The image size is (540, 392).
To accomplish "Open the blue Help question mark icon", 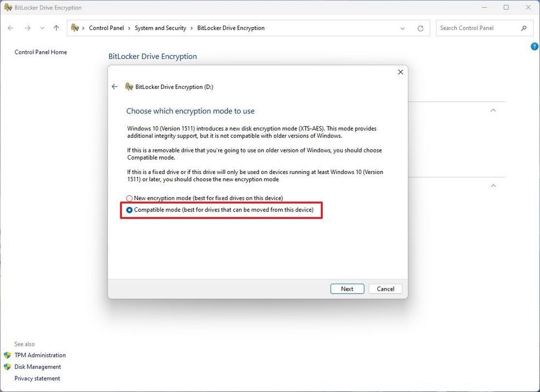I will click(534, 46).
